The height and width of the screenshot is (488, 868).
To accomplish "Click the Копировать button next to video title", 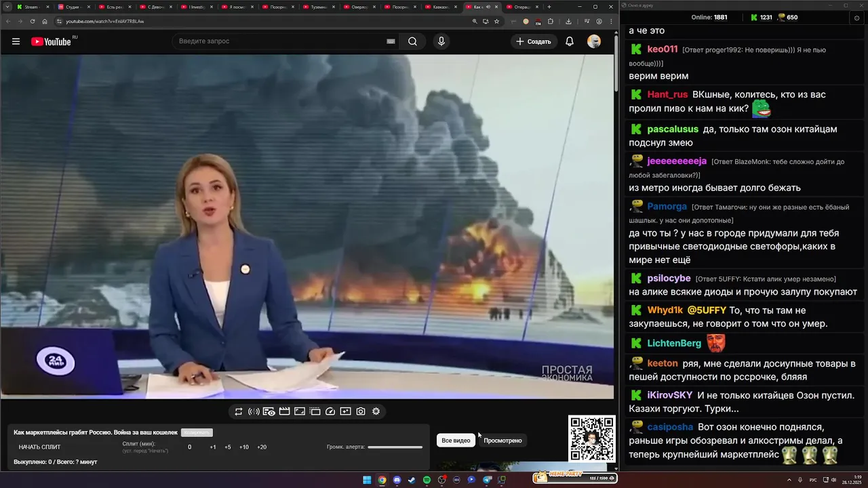I will point(197,432).
